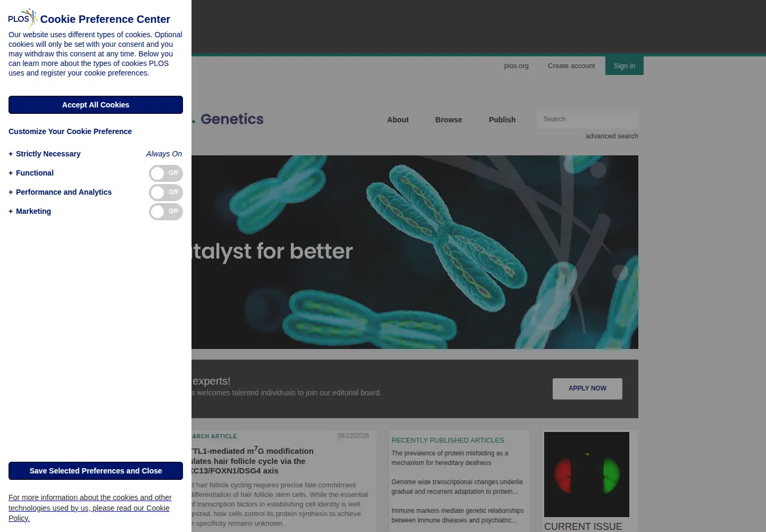
Task: Open the About menu
Action: point(398,120)
